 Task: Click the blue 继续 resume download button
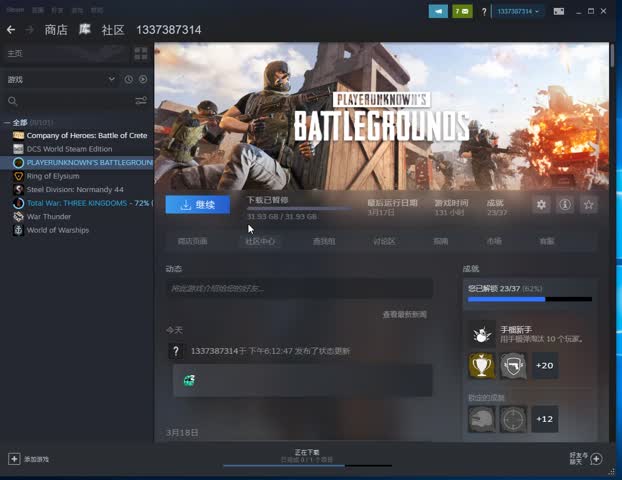pyautogui.click(x=198, y=205)
